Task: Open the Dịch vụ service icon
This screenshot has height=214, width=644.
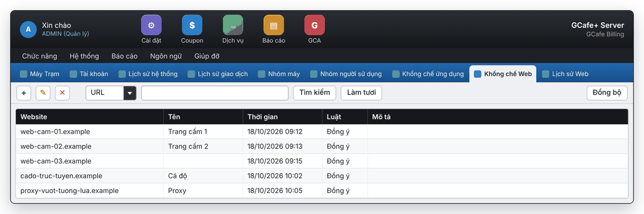Action: [233, 25]
